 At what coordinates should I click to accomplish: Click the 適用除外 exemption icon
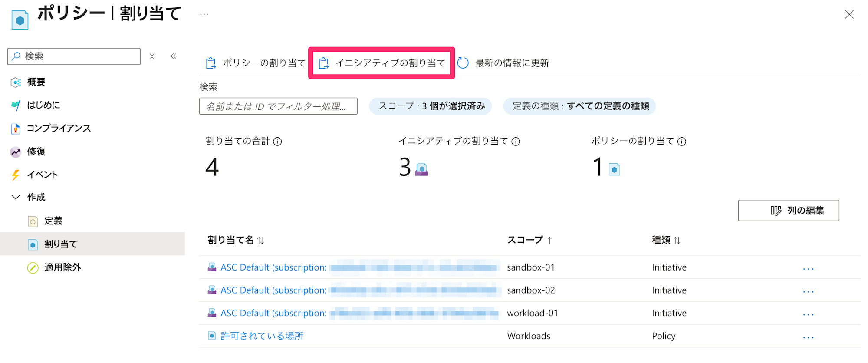(x=33, y=268)
